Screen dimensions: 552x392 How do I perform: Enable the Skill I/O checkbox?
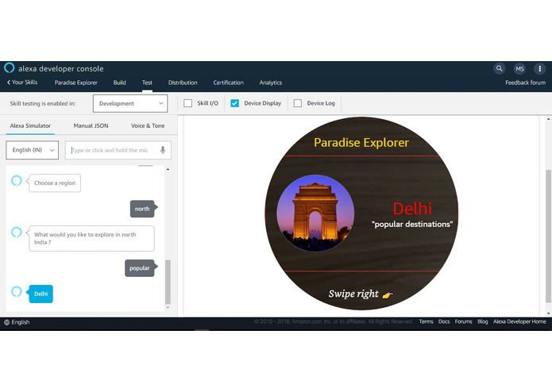pyautogui.click(x=188, y=103)
